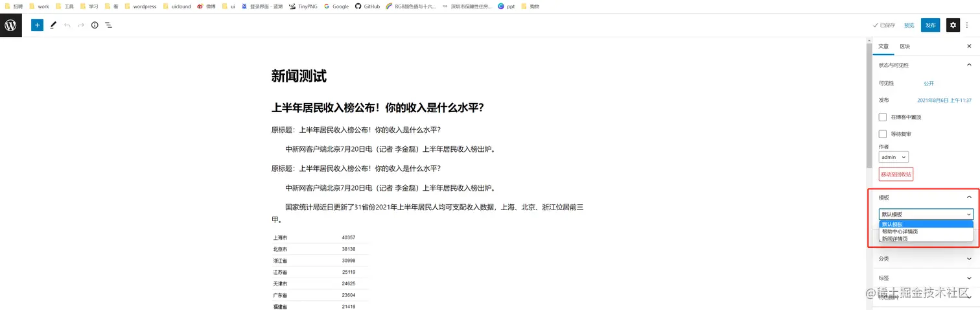Show the document details info icon
The image size is (980, 310).
pyautogui.click(x=95, y=25)
